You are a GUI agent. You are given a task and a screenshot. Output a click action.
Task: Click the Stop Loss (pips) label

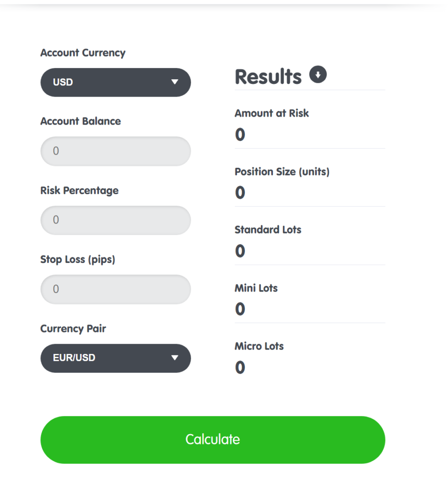pyautogui.click(x=78, y=260)
